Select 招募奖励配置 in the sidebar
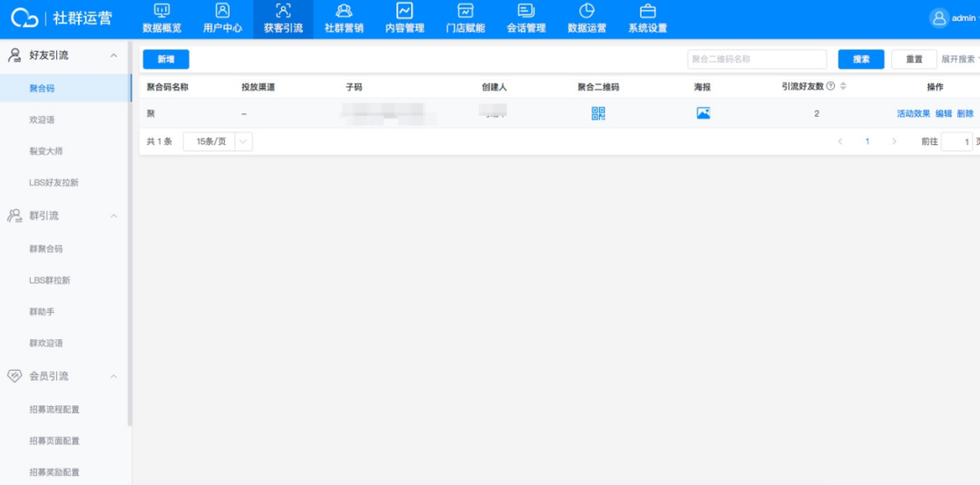 point(54,472)
